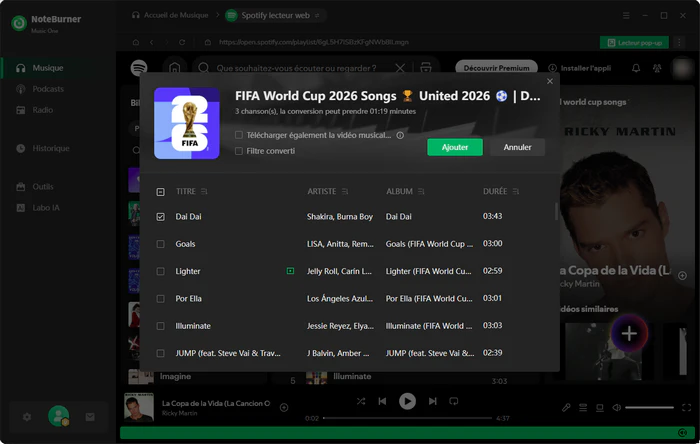Click the FIFA 2026 playlist cover thumbnail
700x444 pixels.
coord(187,123)
